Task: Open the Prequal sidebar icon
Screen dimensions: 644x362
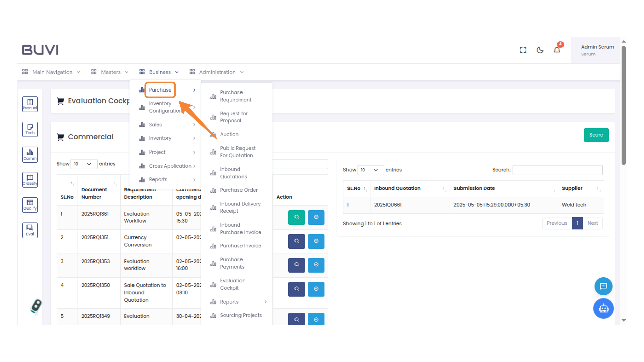Action: pos(30,104)
